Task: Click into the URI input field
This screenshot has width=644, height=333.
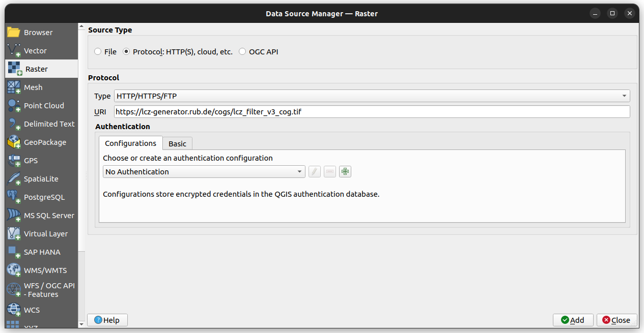Action: pyautogui.click(x=372, y=112)
